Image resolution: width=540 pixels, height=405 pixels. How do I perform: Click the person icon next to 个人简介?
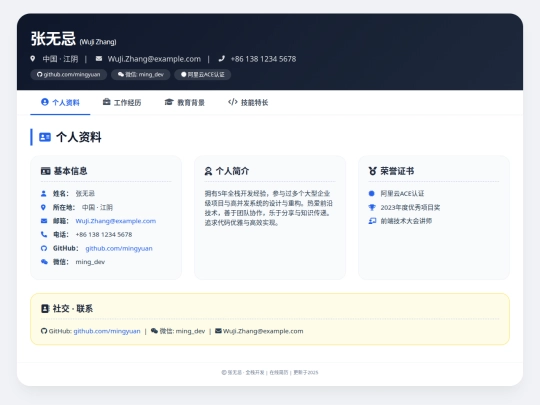click(208, 171)
